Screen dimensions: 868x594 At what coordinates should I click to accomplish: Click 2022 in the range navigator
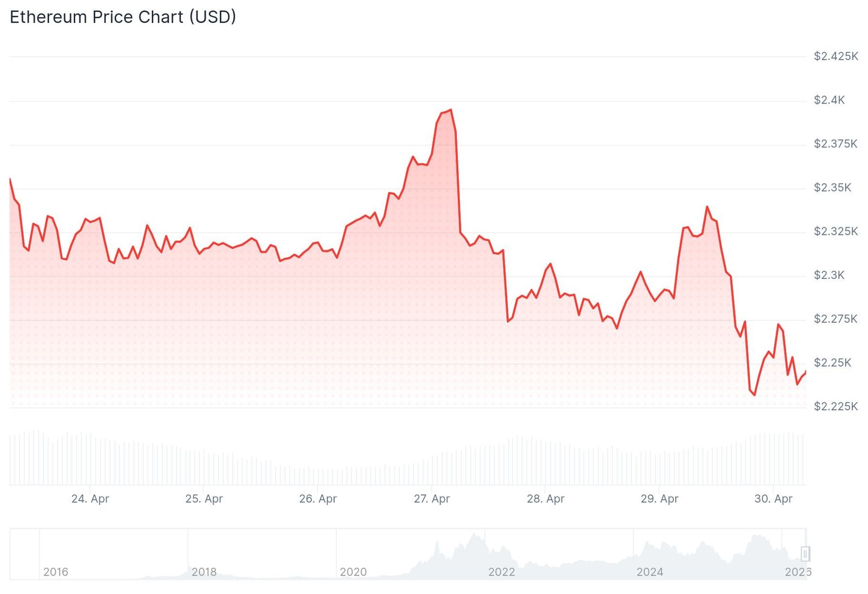501,572
